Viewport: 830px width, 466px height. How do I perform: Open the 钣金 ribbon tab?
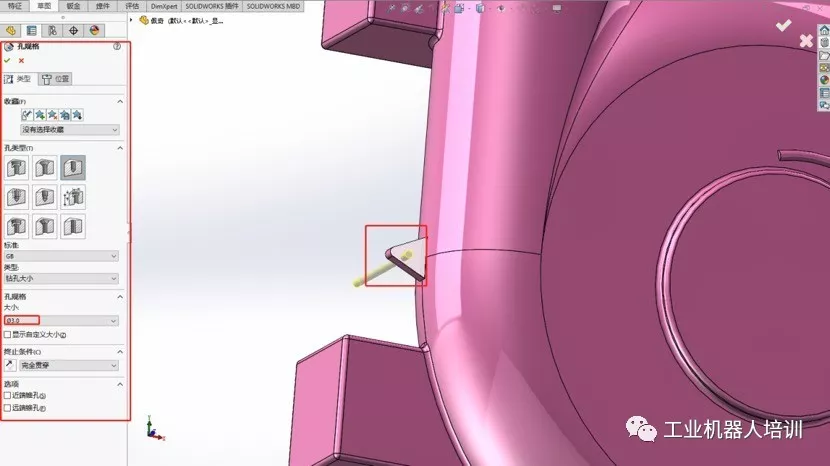(74, 6)
